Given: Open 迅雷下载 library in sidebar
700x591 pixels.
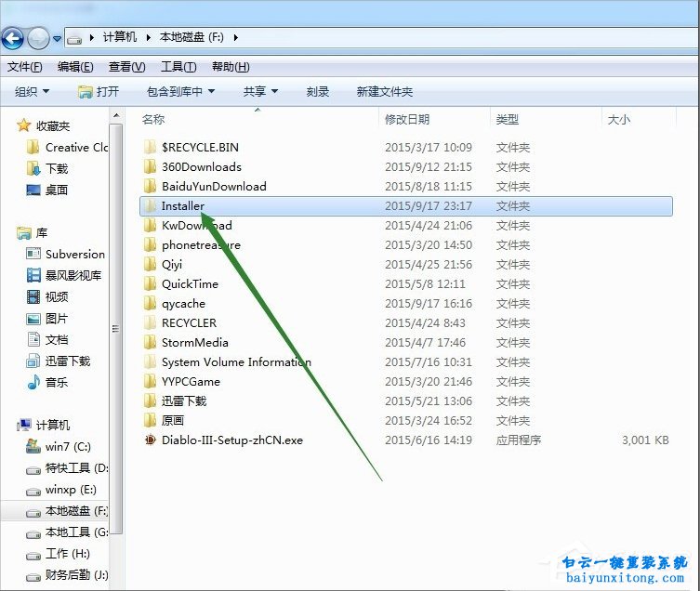Looking at the screenshot, I should (58, 361).
